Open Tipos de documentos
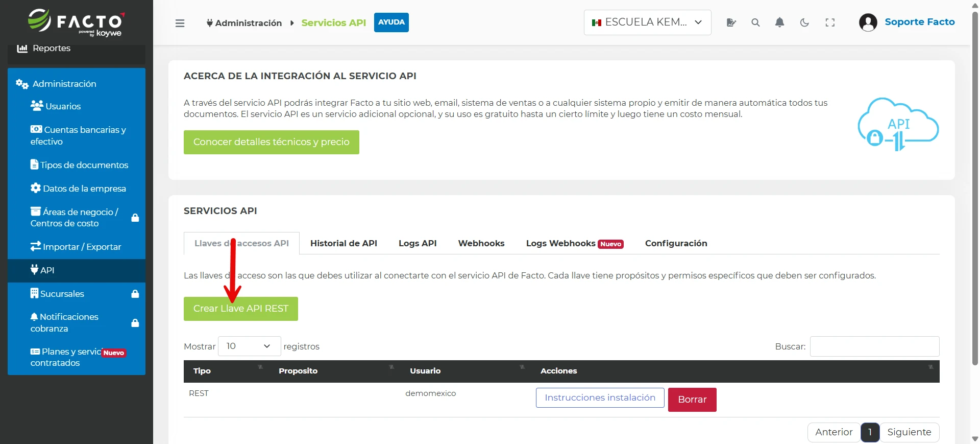Screen dimensions: 980x444 pos(77,165)
